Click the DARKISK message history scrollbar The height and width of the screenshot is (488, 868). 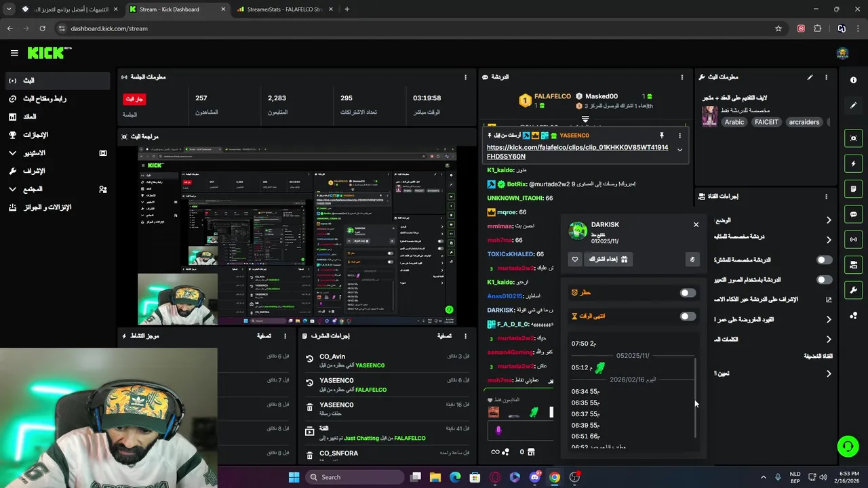tap(696, 399)
